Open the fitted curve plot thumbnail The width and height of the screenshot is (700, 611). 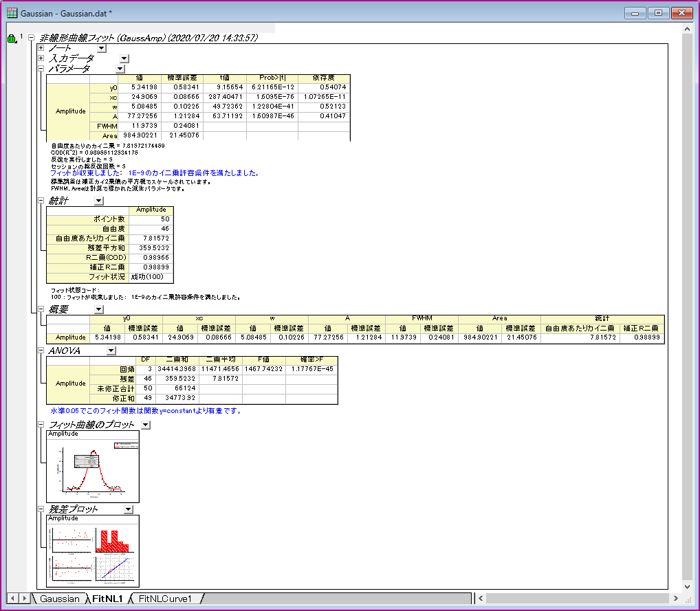pyautogui.click(x=93, y=467)
